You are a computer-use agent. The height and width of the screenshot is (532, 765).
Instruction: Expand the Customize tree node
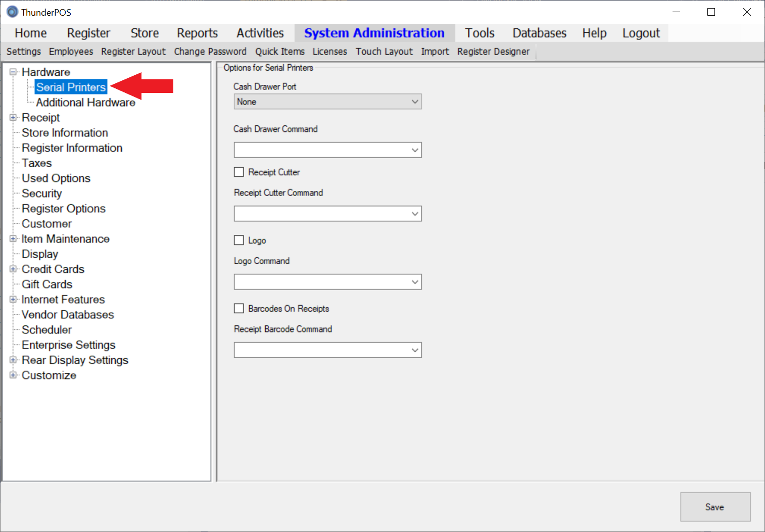[13, 375]
